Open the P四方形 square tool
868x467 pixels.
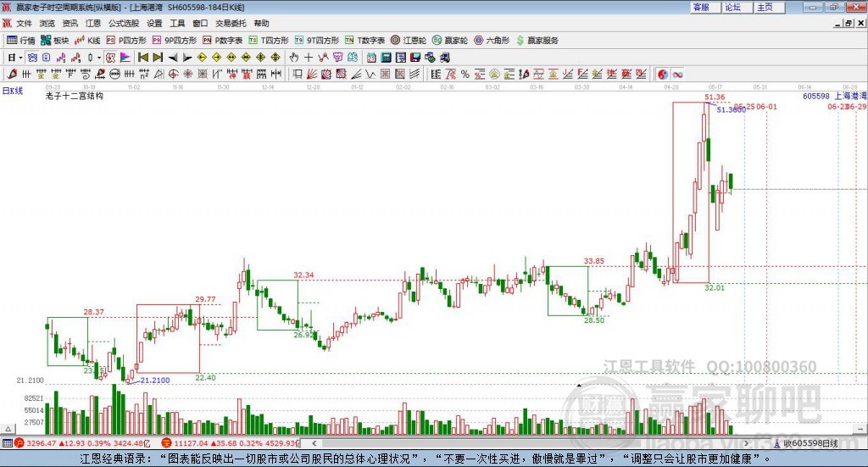coord(126,41)
